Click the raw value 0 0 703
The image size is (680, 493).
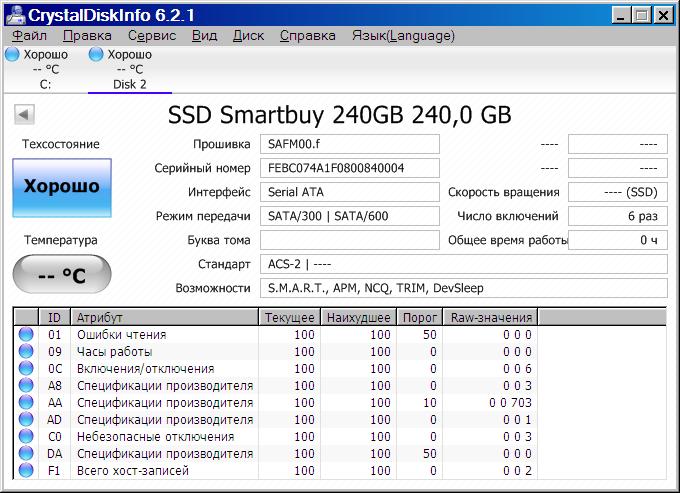pyautogui.click(x=510, y=402)
